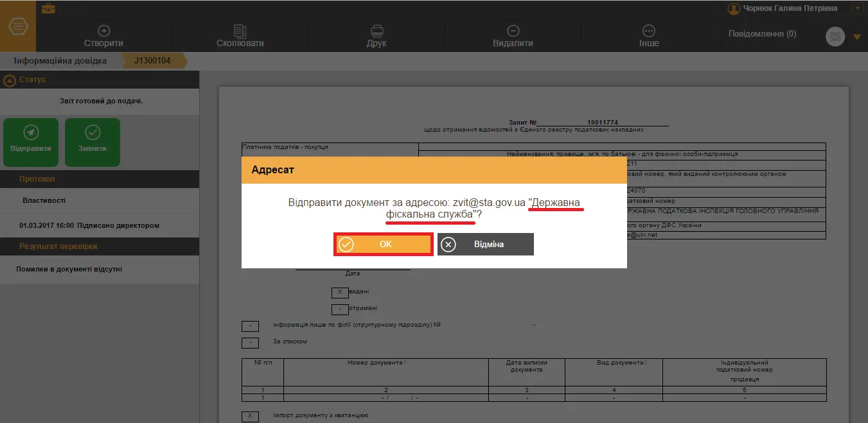Expand the dropdown arrow next to envelope
This screenshot has height=423, width=868.
[856, 37]
